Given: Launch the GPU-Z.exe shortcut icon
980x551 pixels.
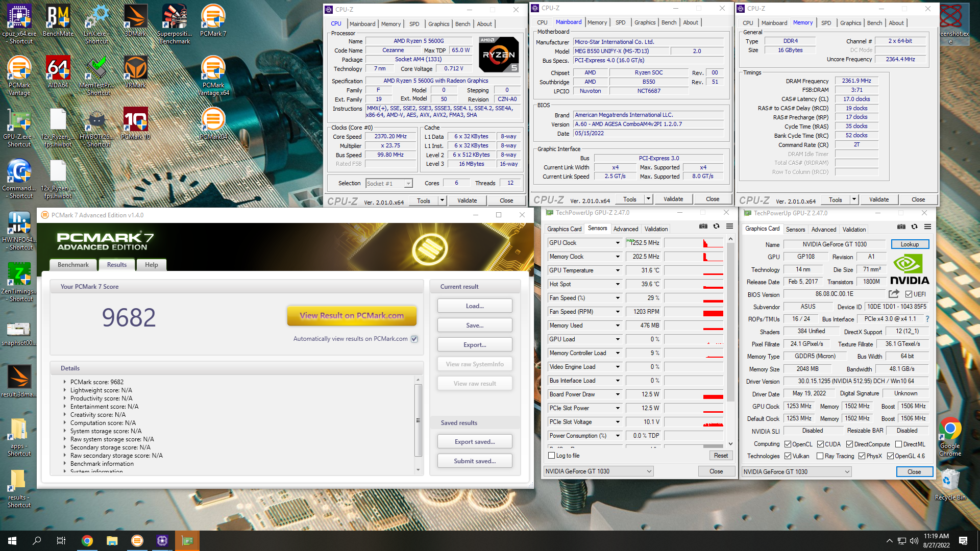Looking at the screenshot, I should pos(19,128).
